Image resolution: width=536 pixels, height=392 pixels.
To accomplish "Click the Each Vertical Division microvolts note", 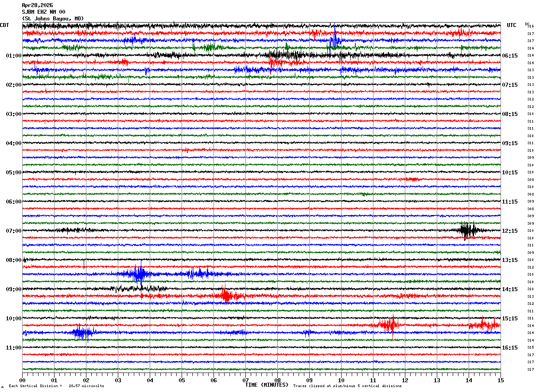I will coord(56,386).
